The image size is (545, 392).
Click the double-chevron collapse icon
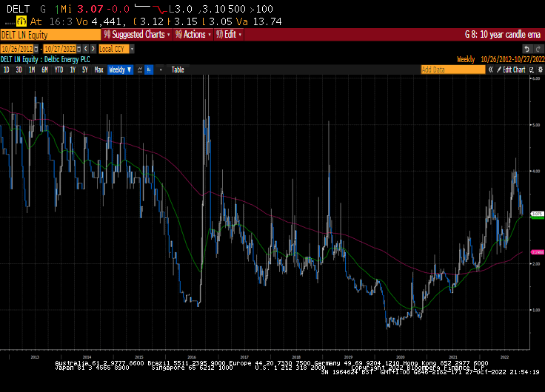490,70
